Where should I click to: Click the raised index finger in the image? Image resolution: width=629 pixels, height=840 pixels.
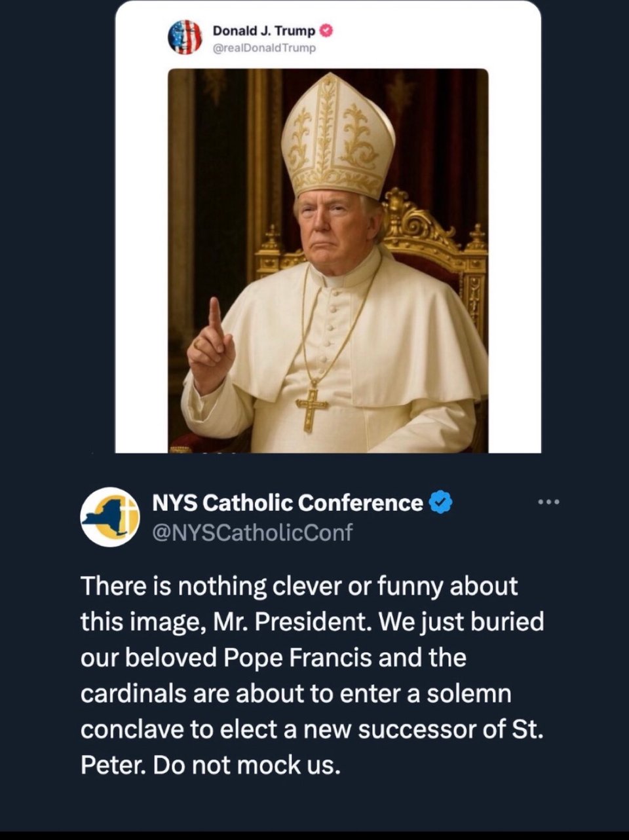(x=214, y=316)
